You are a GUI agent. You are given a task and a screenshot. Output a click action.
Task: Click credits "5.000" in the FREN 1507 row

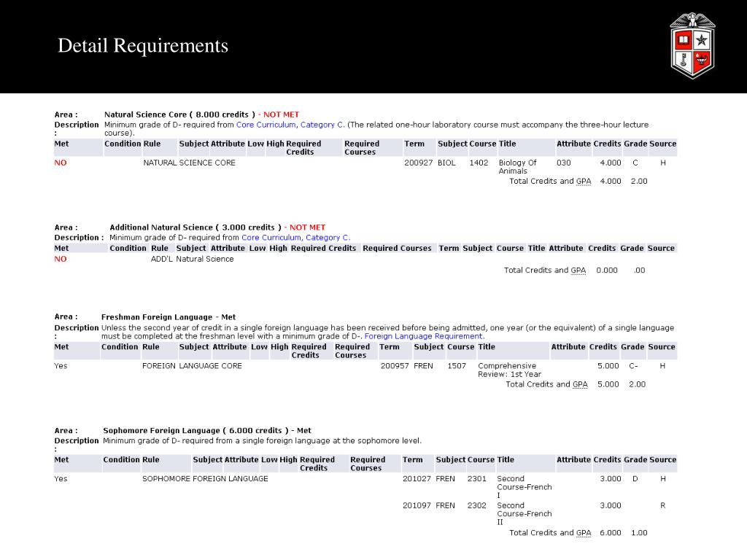click(608, 366)
